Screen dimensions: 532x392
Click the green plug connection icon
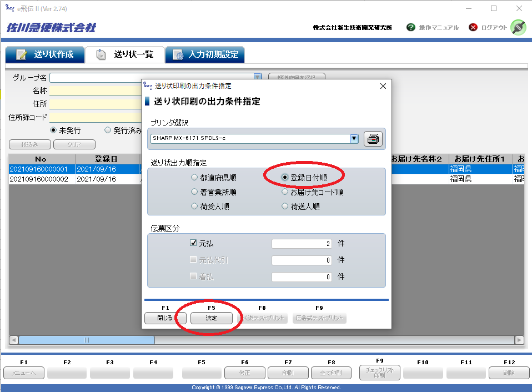tap(518, 27)
